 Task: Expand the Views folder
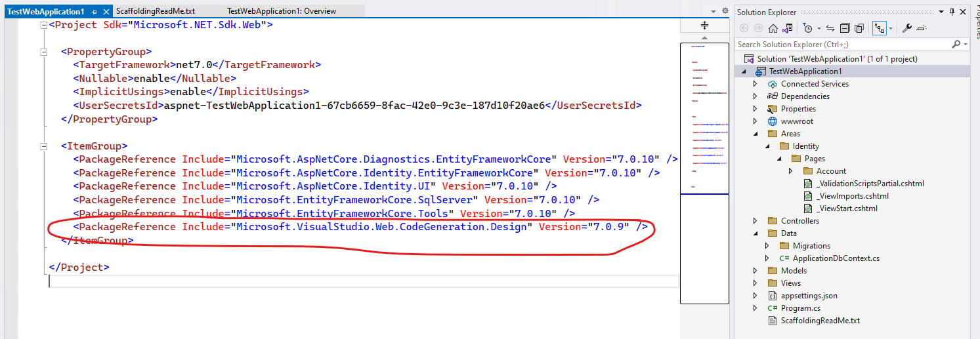[756, 283]
